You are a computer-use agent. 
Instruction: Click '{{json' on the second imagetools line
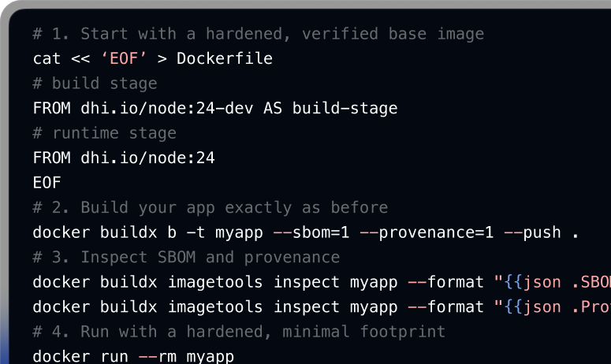click(x=532, y=307)
